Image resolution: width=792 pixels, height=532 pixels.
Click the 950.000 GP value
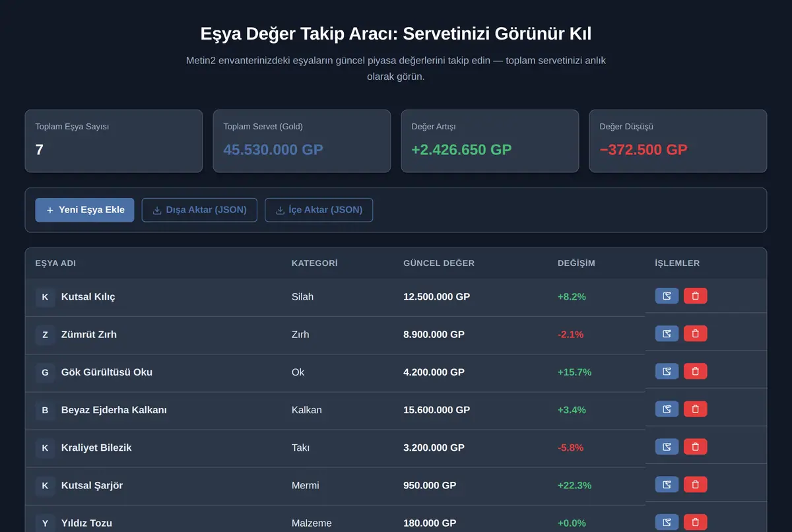tap(430, 486)
